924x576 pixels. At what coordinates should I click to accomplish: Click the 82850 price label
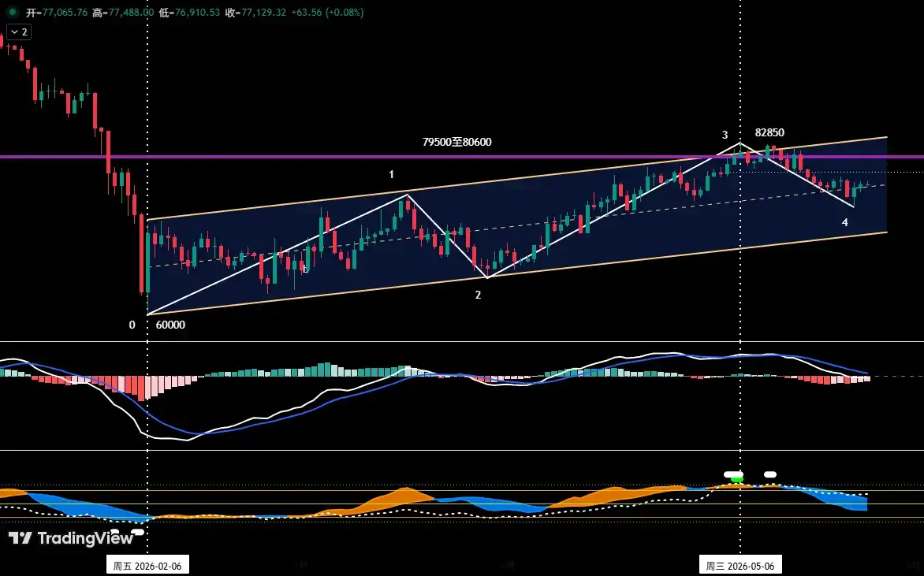point(769,132)
